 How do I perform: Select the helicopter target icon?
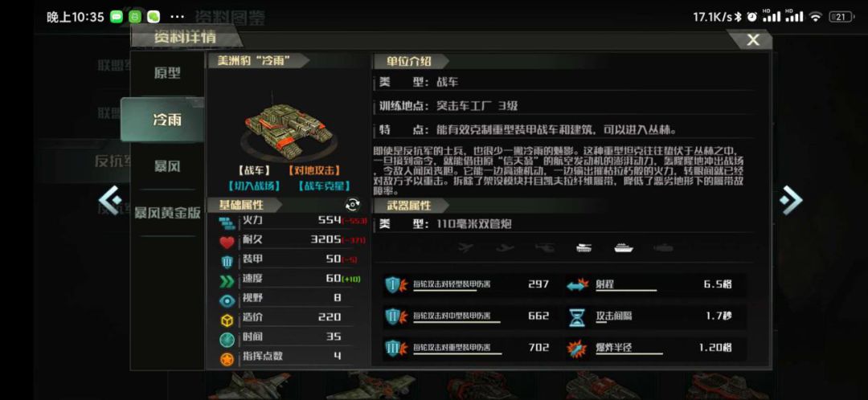click(x=545, y=248)
